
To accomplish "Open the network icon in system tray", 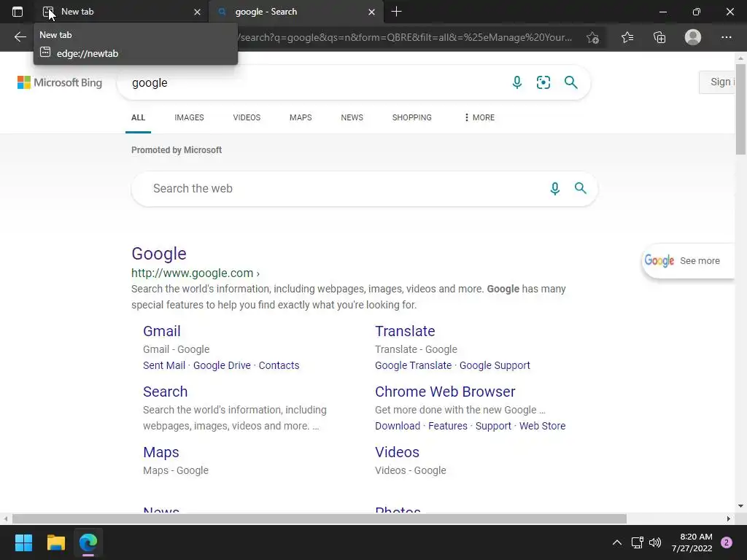I will tap(637, 542).
